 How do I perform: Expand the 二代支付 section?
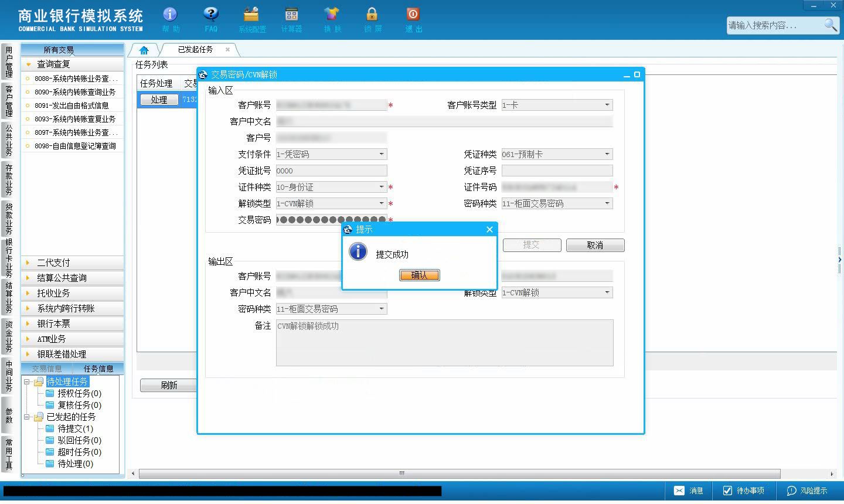(x=73, y=263)
